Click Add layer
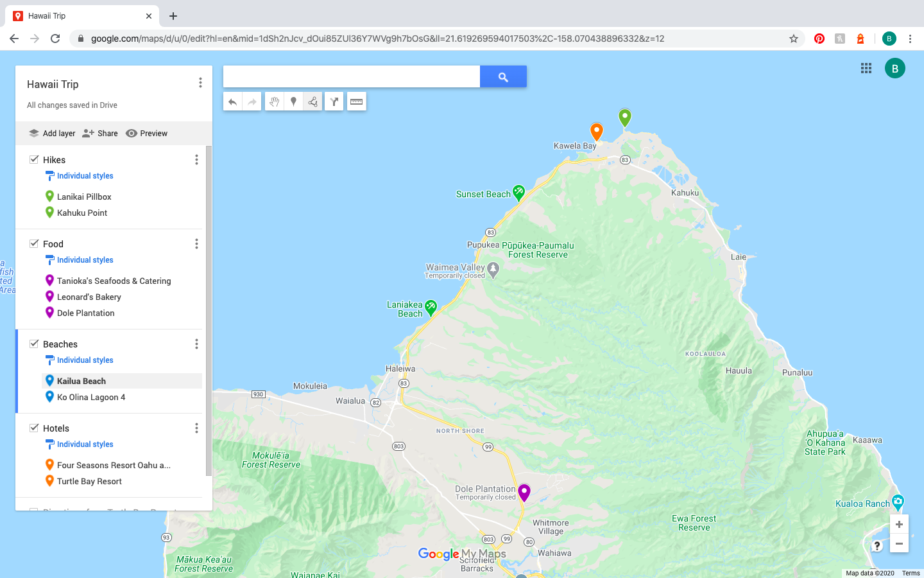The height and width of the screenshot is (578, 924). (x=52, y=134)
